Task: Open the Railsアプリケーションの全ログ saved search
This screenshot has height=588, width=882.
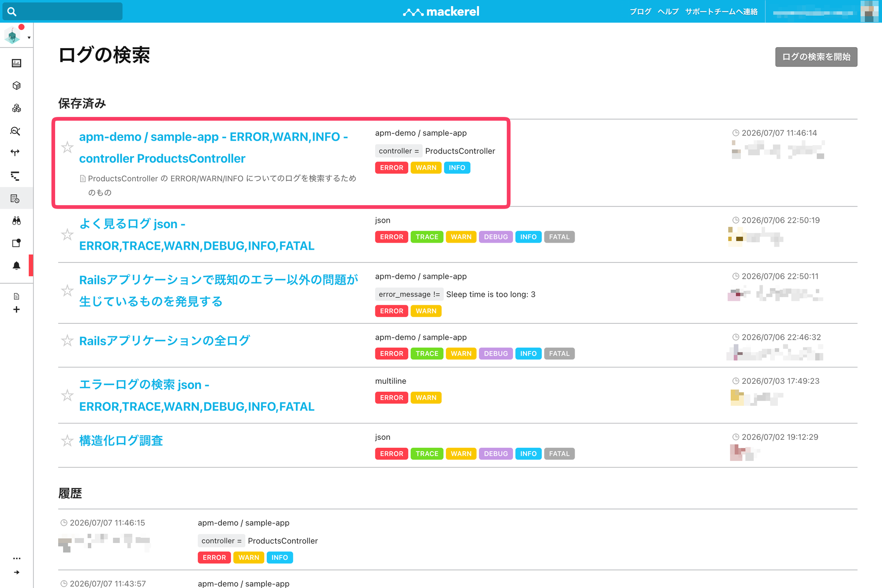Action: click(x=164, y=341)
